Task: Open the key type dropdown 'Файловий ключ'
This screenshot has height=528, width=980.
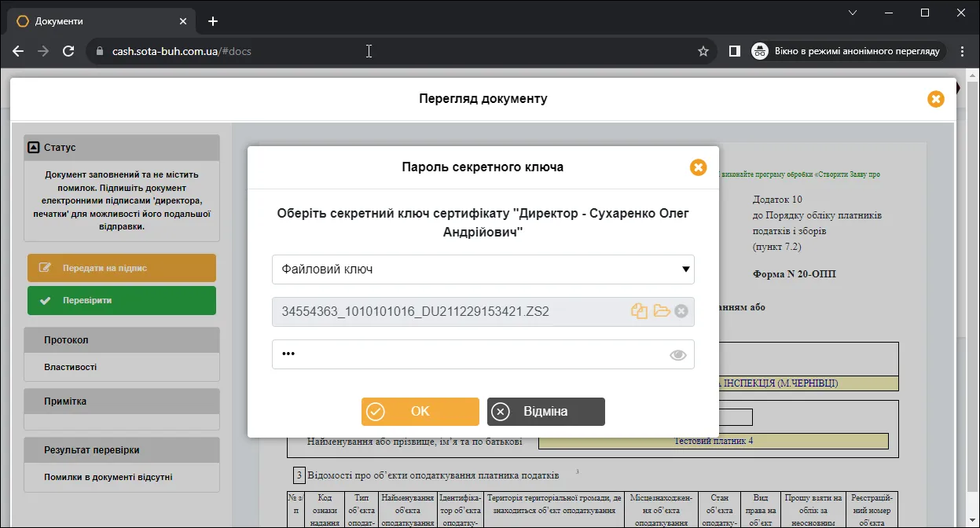Action: [x=483, y=269]
